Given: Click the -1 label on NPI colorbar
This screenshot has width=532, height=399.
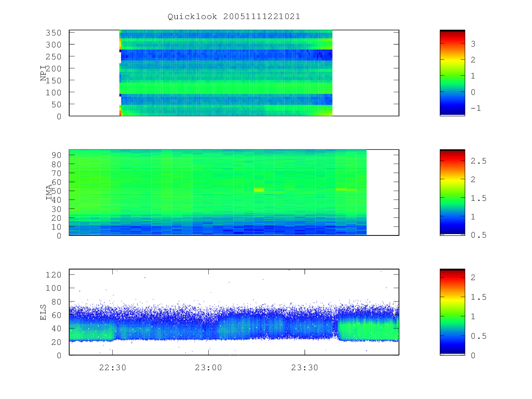Looking at the screenshot, I should (x=476, y=108).
